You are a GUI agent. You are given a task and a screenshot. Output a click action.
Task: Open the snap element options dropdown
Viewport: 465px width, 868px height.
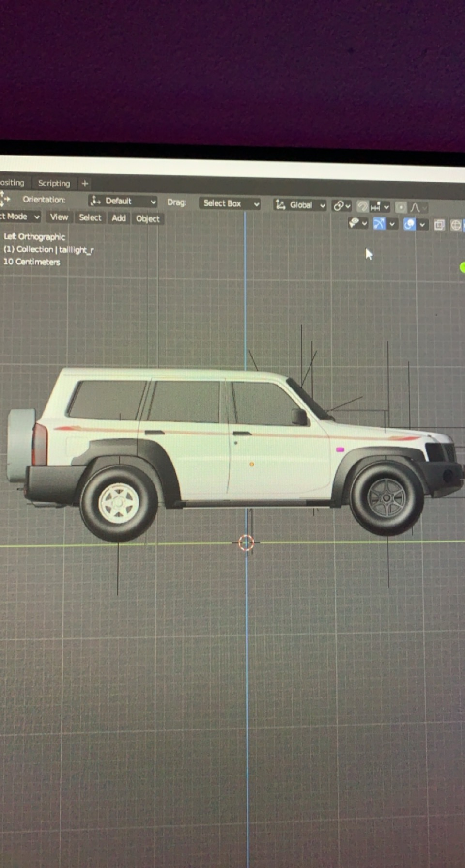[x=380, y=207]
